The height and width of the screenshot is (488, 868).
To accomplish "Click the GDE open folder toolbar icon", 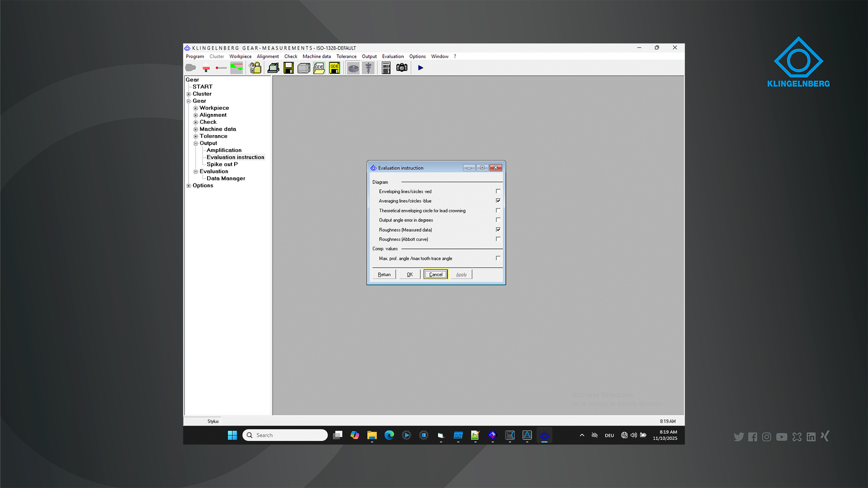I will pyautogui.click(x=319, y=68).
